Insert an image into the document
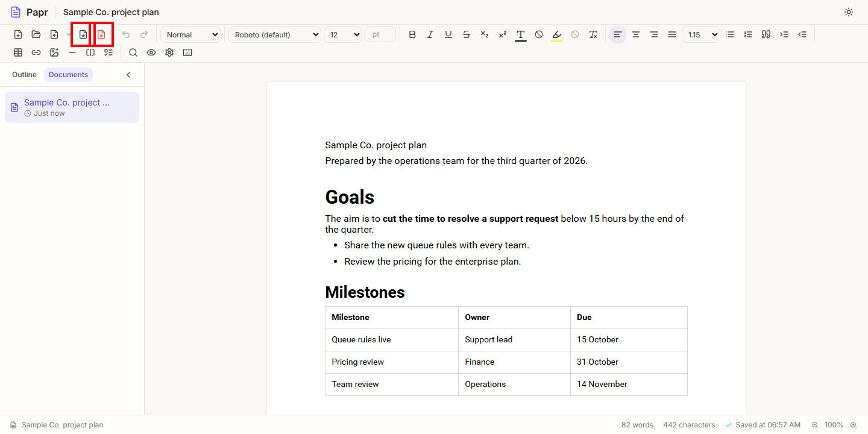This screenshot has height=434, width=868. pos(54,52)
